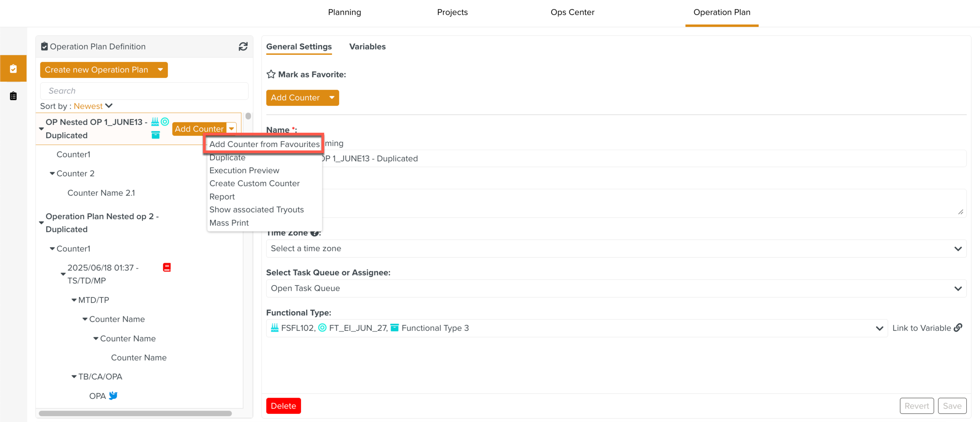Click the blue bird icon next to OPA
Image resolution: width=980 pixels, height=422 pixels.
(x=113, y=396)
